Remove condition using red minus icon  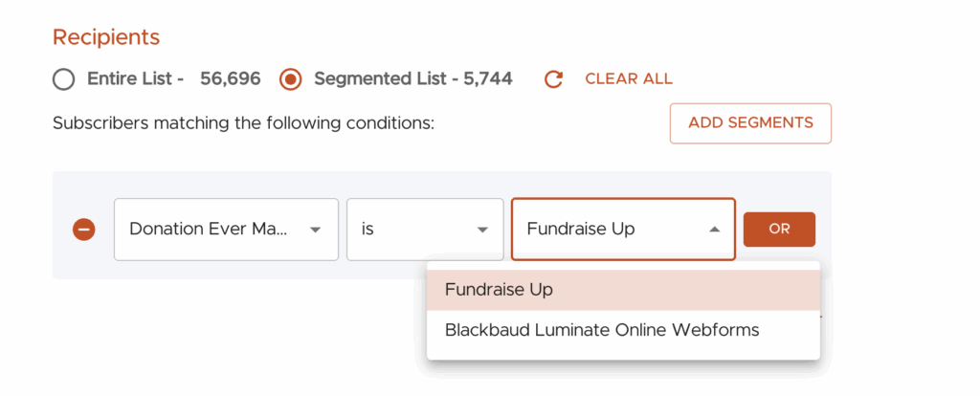[x=84, y=230]
